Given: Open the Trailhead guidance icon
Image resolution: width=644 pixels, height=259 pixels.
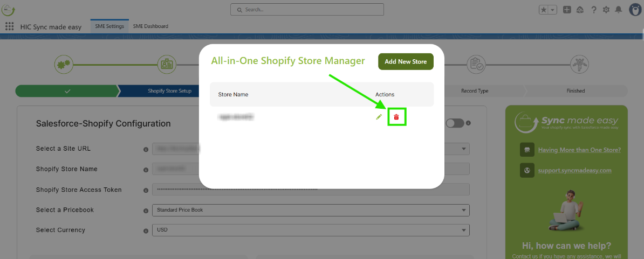Looking at the screenshot, I should click(x=580, y=10).
